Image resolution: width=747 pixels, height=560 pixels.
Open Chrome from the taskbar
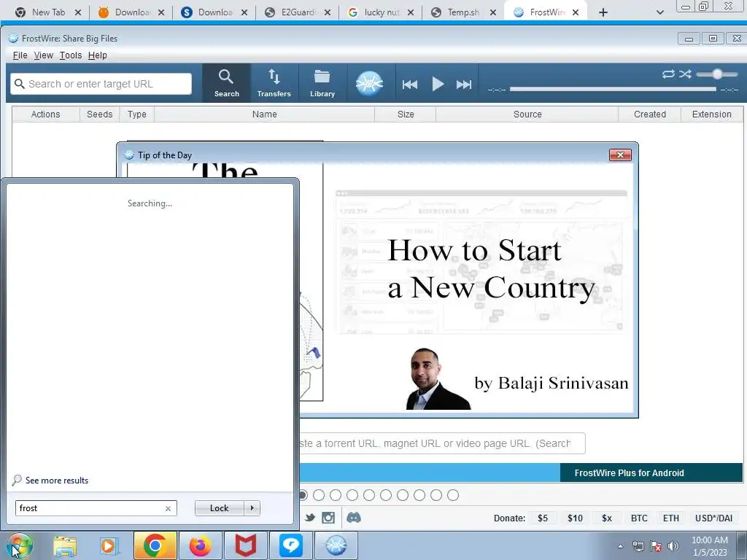(x=155, y=545)
